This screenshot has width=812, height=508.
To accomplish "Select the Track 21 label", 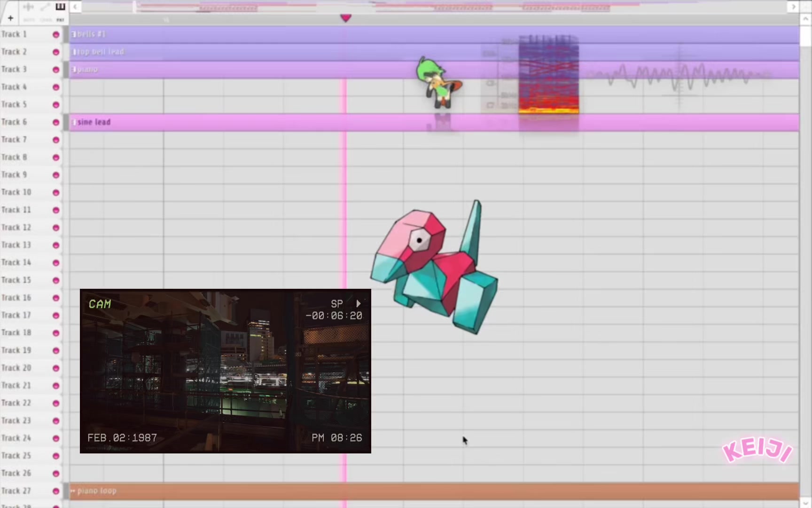I will coord(16,386).
